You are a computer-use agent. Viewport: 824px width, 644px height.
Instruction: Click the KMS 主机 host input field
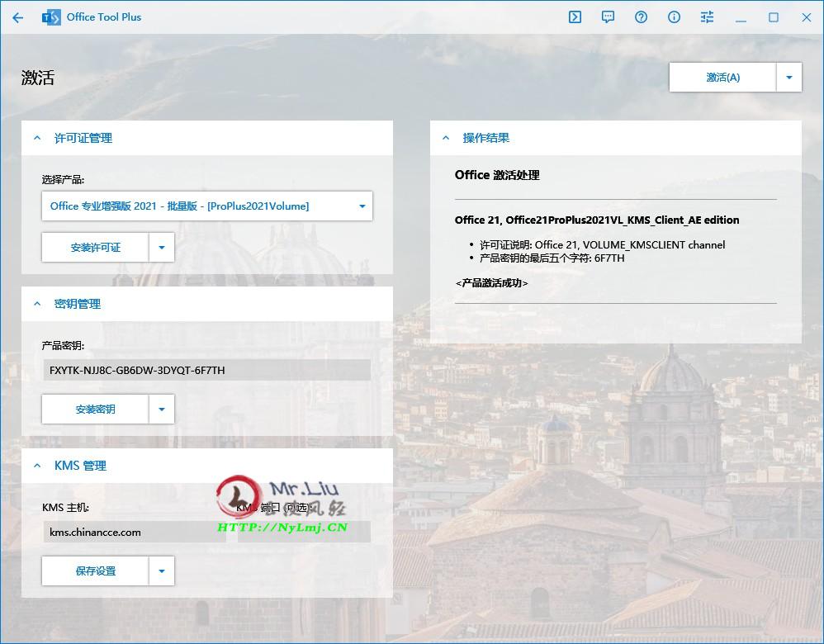pos(135,532)
